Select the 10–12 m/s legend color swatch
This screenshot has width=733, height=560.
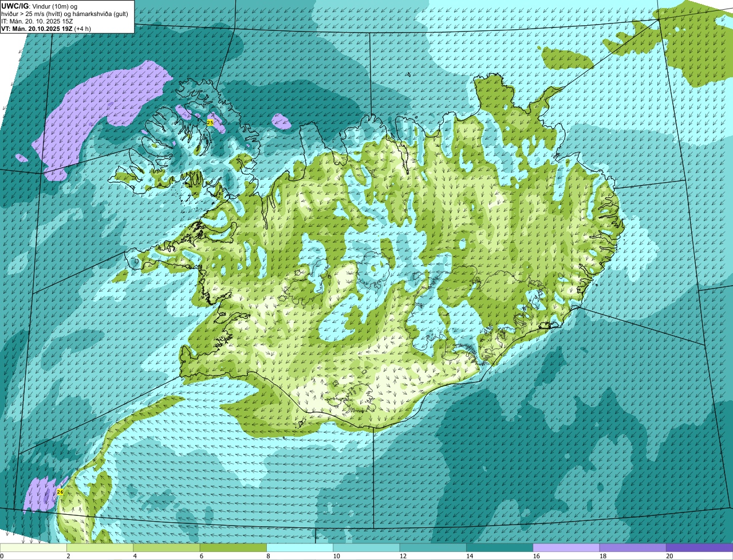366,547
